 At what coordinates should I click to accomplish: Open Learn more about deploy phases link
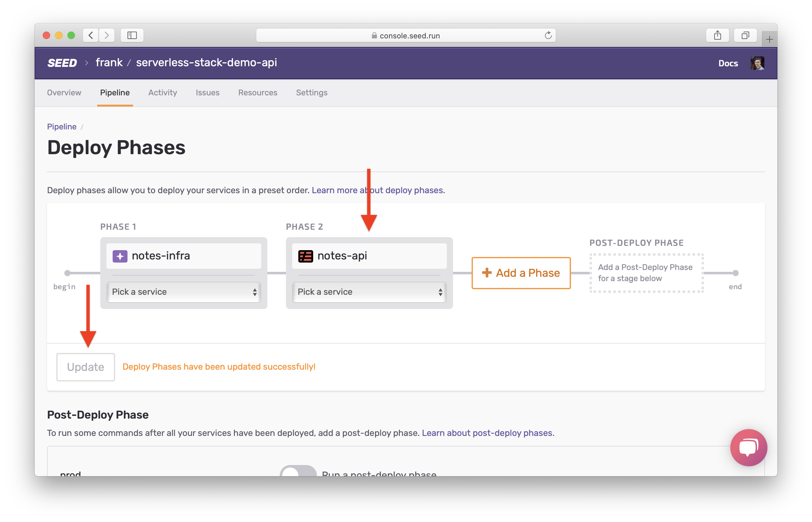[377, 190]
